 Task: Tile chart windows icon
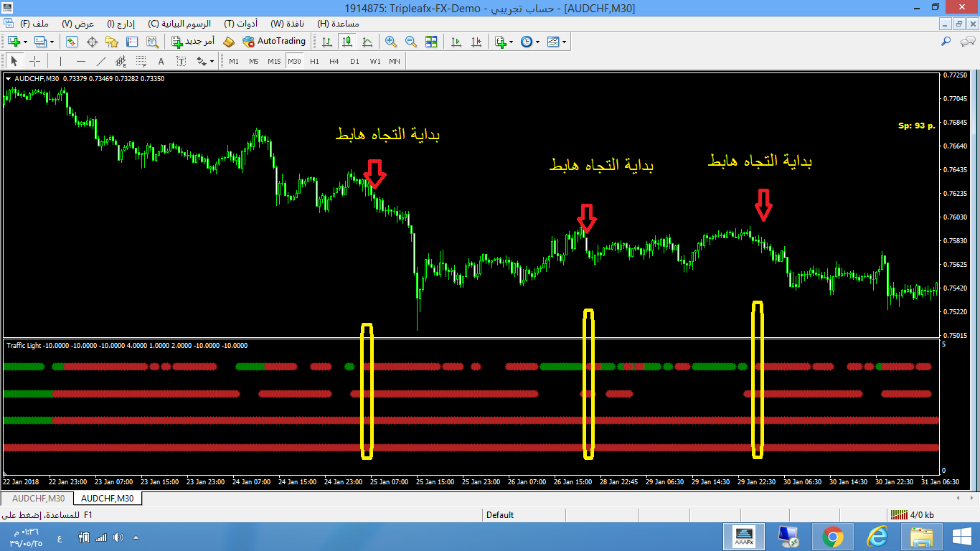pyautogui.click(x=431, y=42)
